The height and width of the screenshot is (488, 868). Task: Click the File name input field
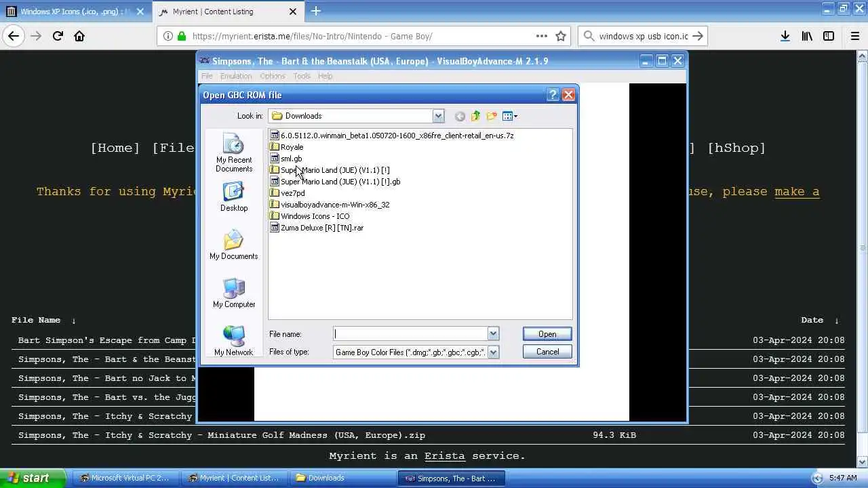pos(410,334)
